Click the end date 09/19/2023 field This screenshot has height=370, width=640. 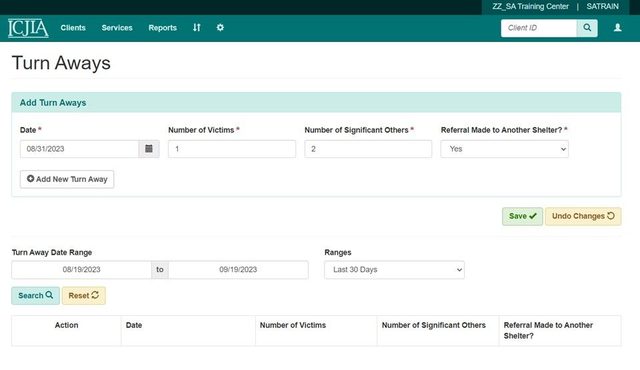pos(238,270)
